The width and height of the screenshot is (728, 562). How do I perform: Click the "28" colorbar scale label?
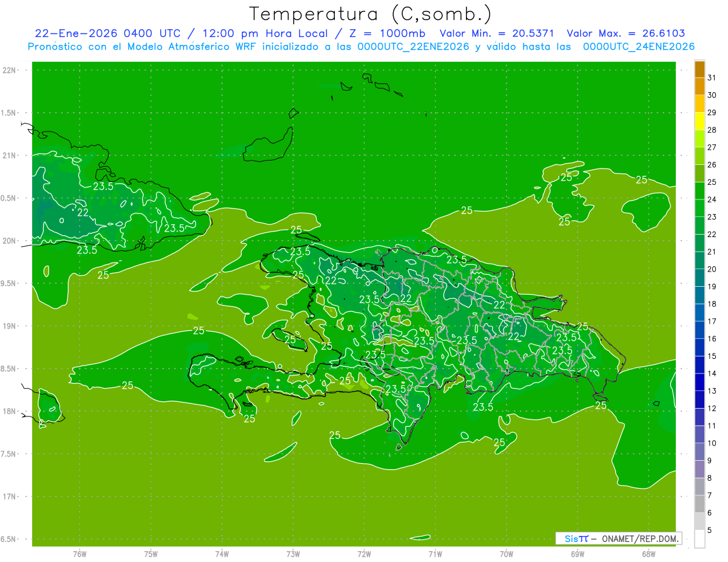coord(712,130)
